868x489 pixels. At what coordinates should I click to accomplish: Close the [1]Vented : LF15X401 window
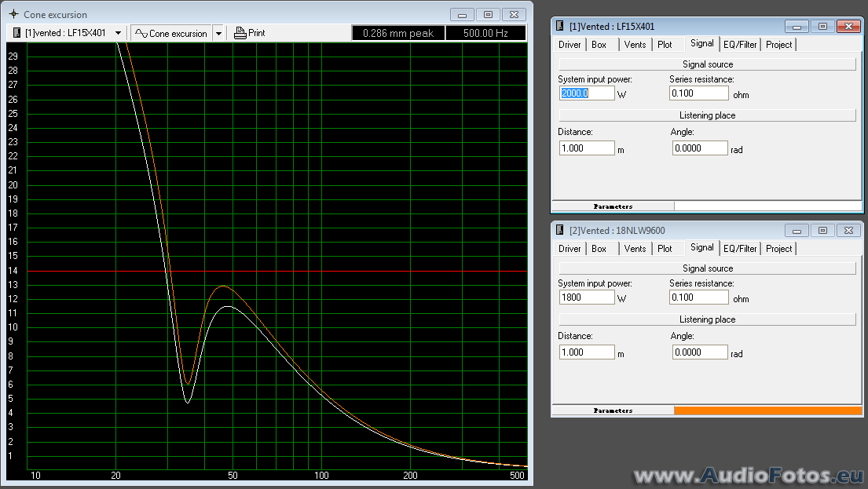[x=848, y=27]
